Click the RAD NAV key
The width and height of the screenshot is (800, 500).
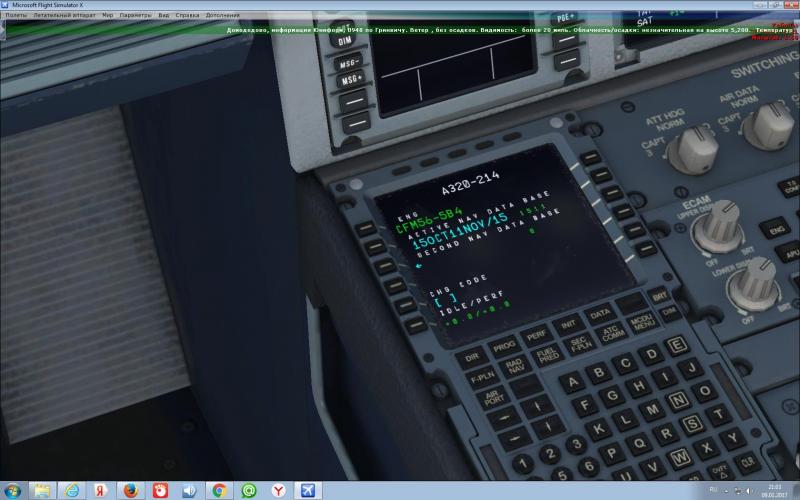515,365
